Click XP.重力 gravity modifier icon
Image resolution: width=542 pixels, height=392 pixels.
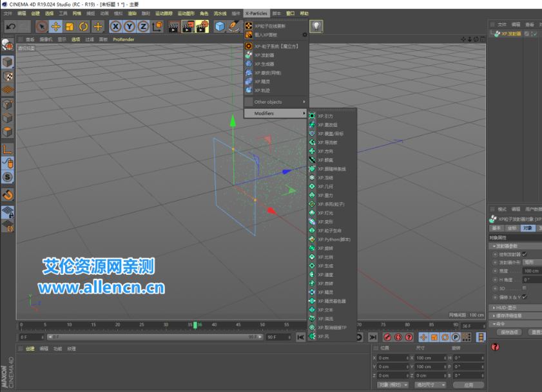pyautogui.click(x=312, y=195)
